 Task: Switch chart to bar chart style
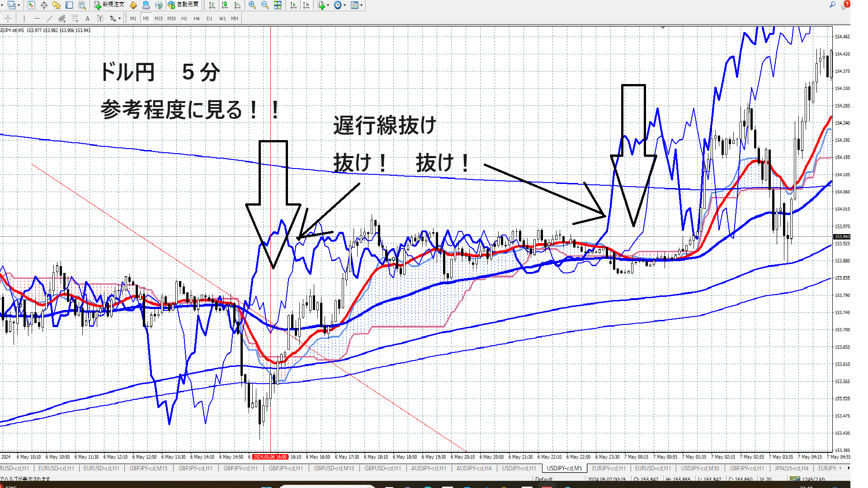point(212,5)
